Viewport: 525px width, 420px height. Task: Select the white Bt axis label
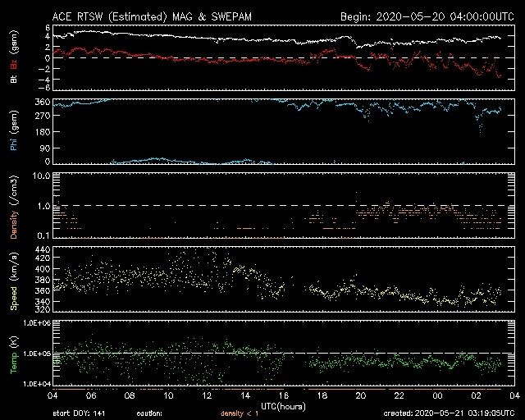click(x=12, y=79)
